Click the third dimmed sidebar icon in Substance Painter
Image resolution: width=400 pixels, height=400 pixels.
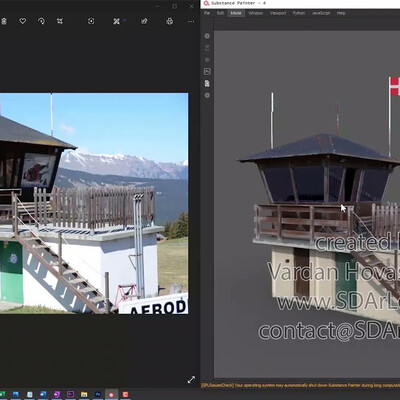(207, 60)
